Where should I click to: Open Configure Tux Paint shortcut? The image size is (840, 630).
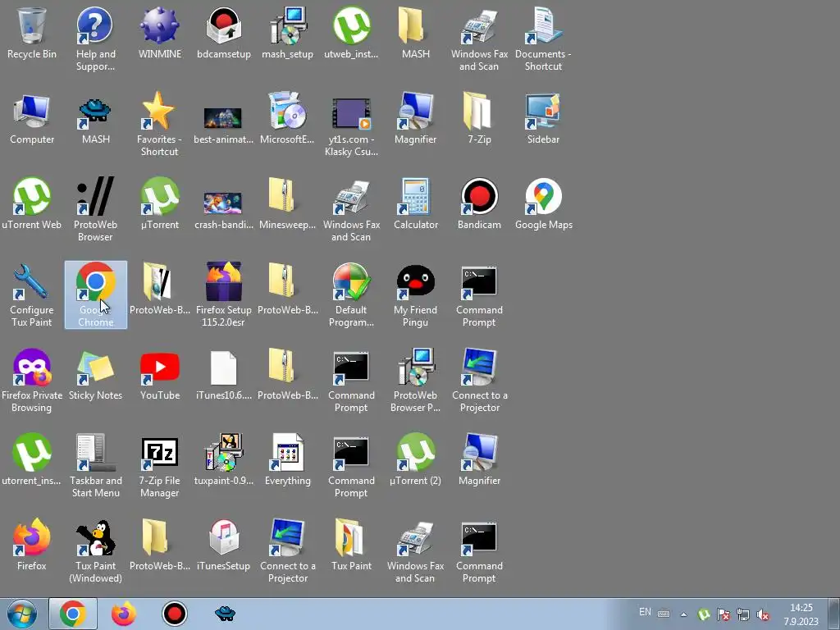[32, 294]
